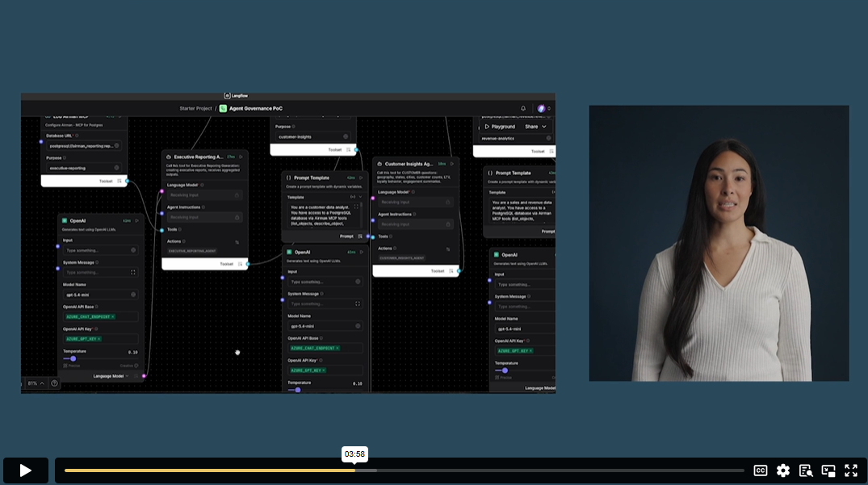Remove AZURE_GPT_KEY in middle OpenAI node
Screen dimensions: 868x485
324,370
